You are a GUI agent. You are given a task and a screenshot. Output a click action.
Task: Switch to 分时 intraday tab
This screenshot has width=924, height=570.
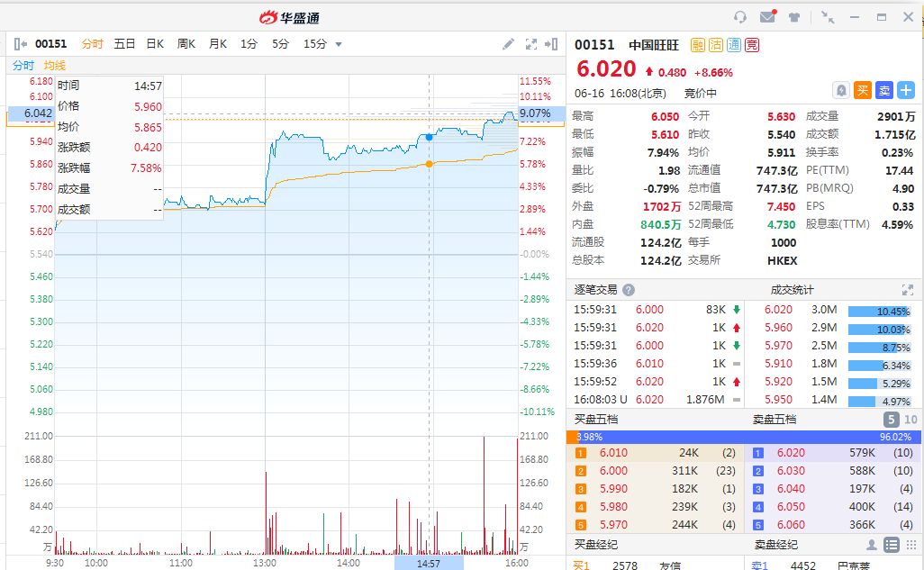click(x=93, y=44)
